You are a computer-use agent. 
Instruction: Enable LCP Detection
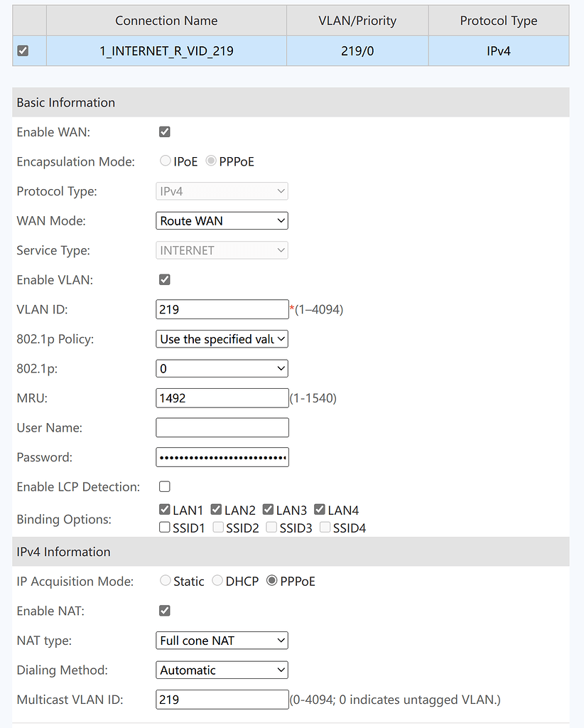tap(164, 486)
